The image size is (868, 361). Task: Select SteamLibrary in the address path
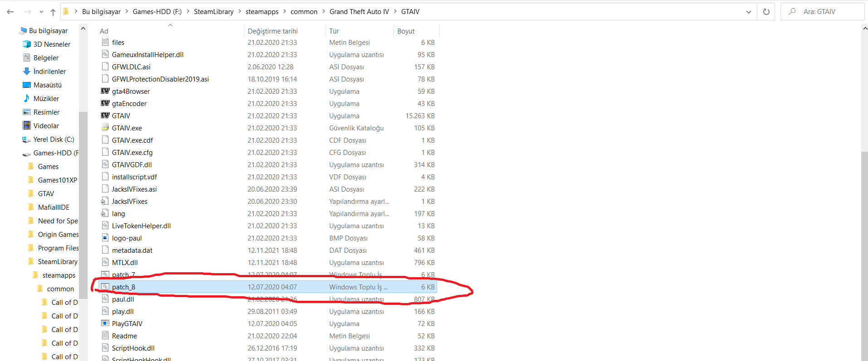[x=214, y=12]
